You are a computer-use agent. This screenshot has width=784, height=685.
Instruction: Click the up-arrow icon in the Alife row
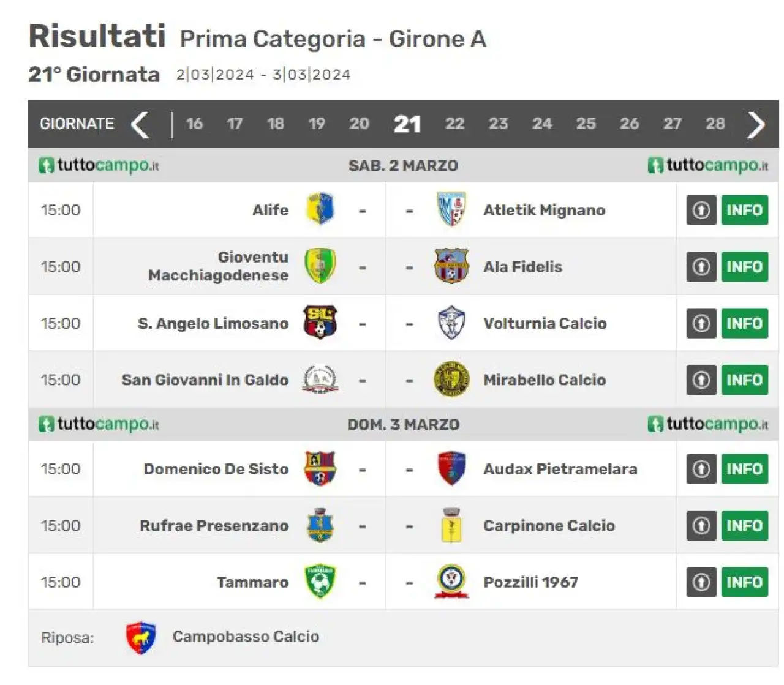(701, 210)
